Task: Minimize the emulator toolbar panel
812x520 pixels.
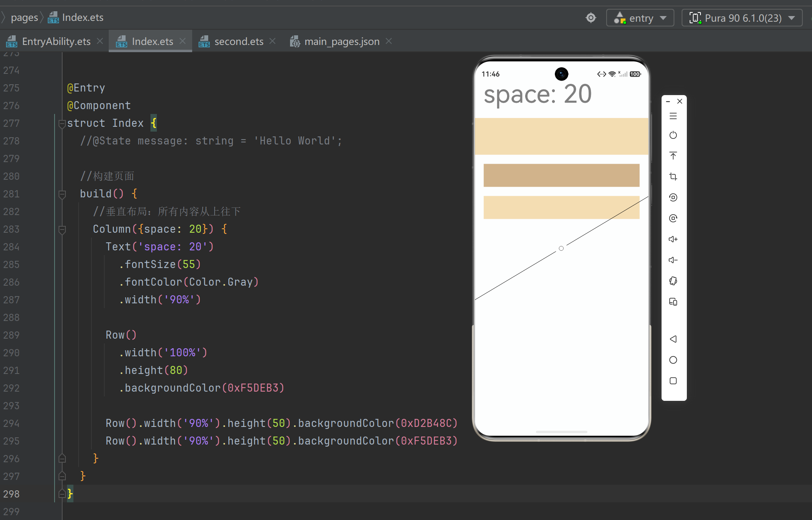Action: [x=668, y=102]
